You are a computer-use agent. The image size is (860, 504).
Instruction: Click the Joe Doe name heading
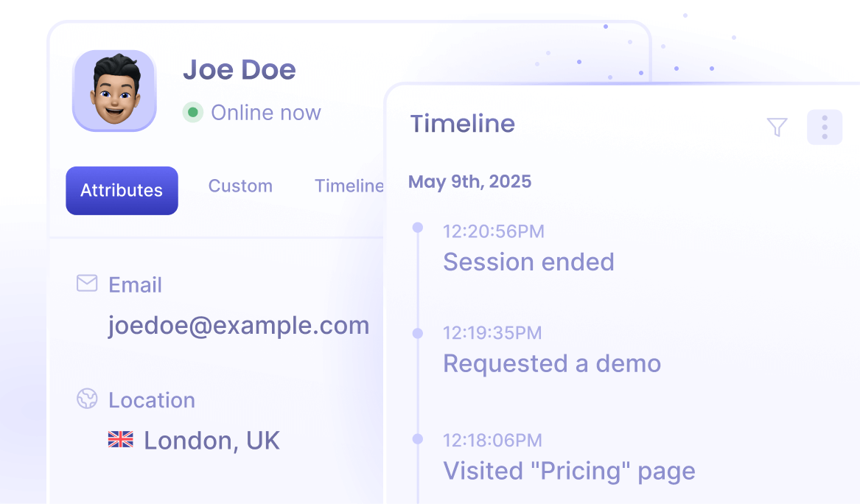(x=240, y=70)
